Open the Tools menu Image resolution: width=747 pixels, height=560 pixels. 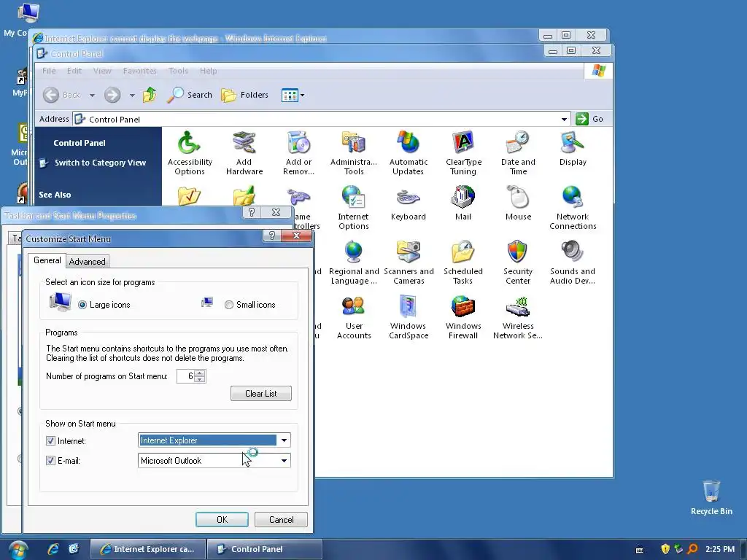pyautogui.click(x=178, y=71)
